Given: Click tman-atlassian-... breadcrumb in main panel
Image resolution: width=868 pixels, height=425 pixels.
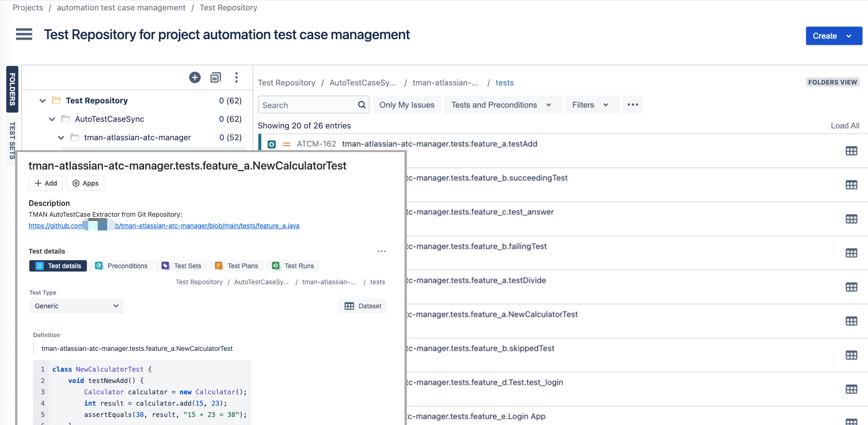Looking at the screenshot, I should coord(445,83).
